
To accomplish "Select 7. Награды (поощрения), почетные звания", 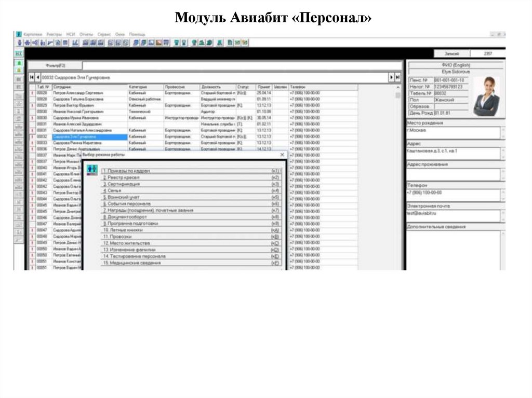I will (191, 210).
